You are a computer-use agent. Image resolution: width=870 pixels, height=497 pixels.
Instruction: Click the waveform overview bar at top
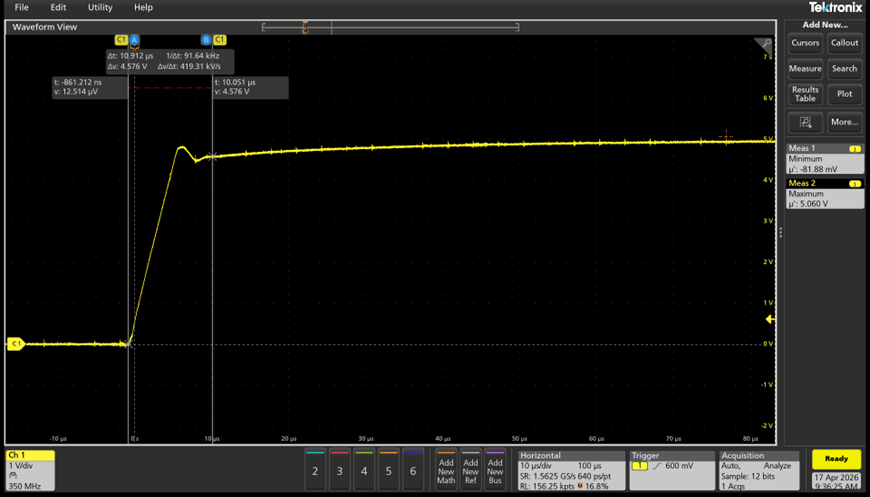click(391, 27)
